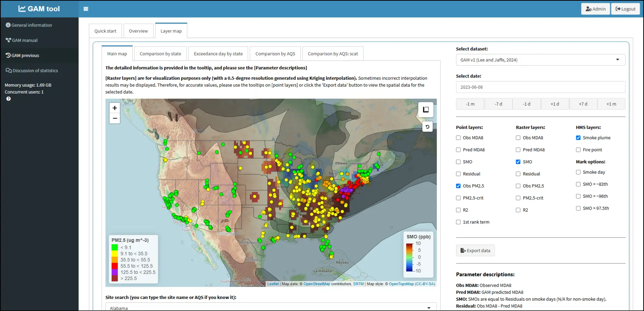Reset the map view with the refresh icon
The width and height of the screenshot is (644, 311).
[x=427, y=127]
